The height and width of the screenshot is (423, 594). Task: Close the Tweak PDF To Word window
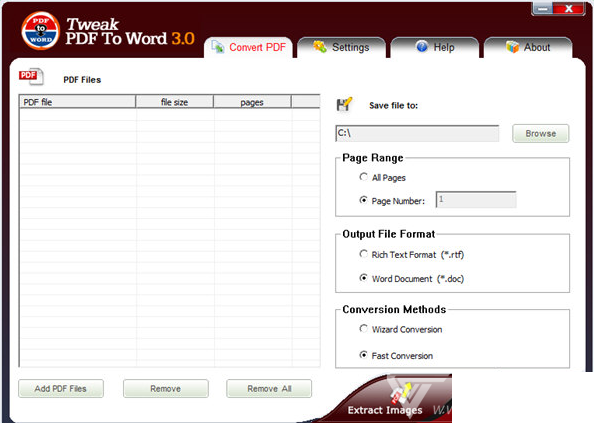point(569,9)
